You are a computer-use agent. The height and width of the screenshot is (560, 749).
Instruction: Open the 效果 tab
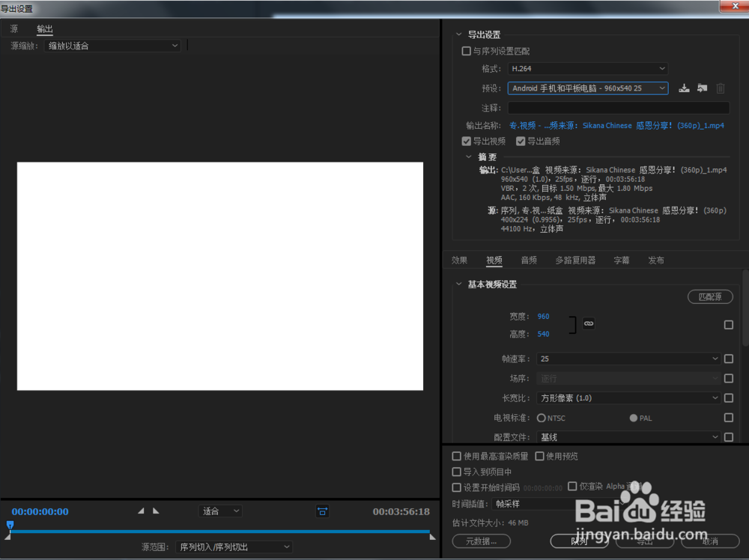(x=460, y=261)
